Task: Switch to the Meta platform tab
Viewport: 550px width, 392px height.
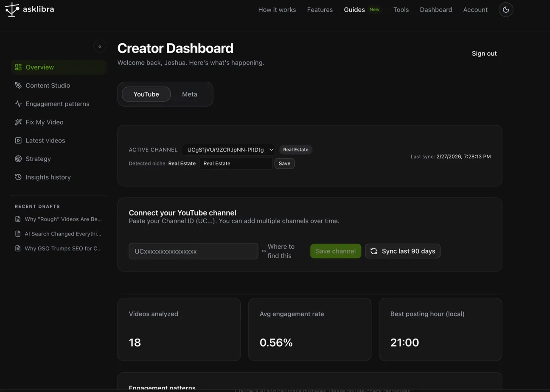Action: [x=189, y=94]
